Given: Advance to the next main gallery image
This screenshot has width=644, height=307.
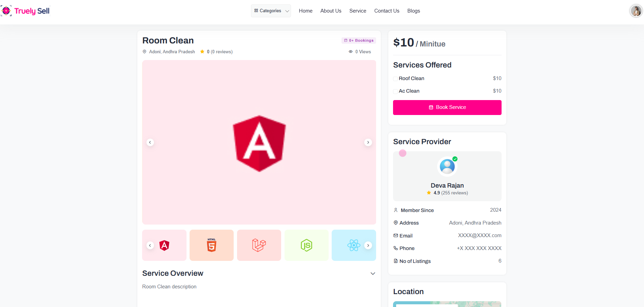Looking at the screenshot, I should tap(368, 142).
